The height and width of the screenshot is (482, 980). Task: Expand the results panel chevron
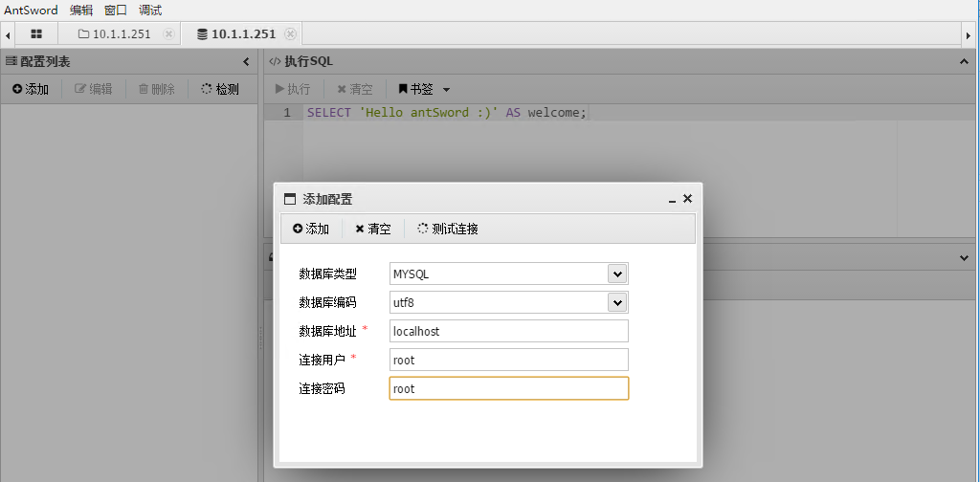click(964, 257)
